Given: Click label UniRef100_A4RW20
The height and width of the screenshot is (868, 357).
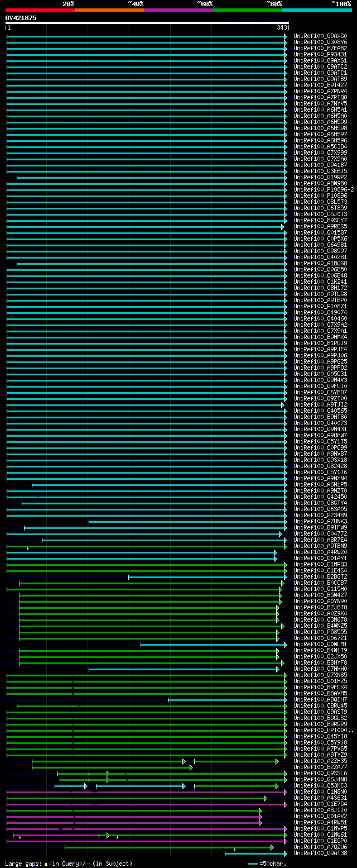Looking at the screenshot, I should point(320,552).
